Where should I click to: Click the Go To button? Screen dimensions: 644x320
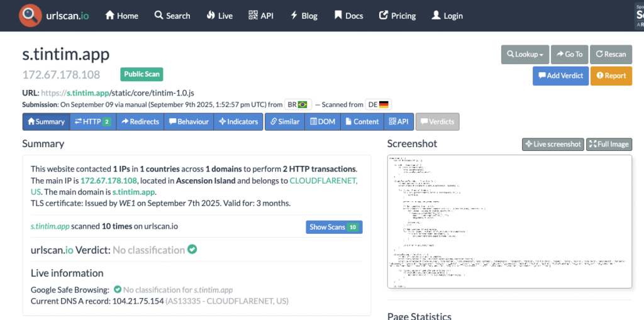[x=570, y=55]
